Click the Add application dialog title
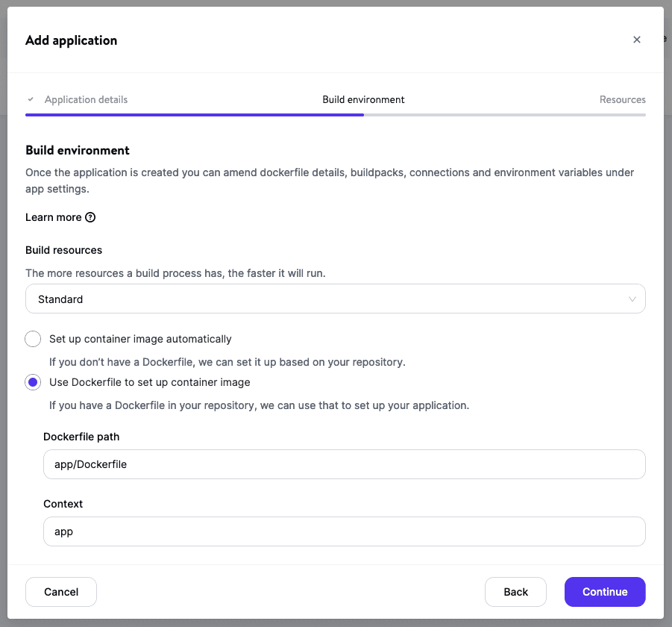Screen dimensions: 672x627 click(x=72, y=40)
